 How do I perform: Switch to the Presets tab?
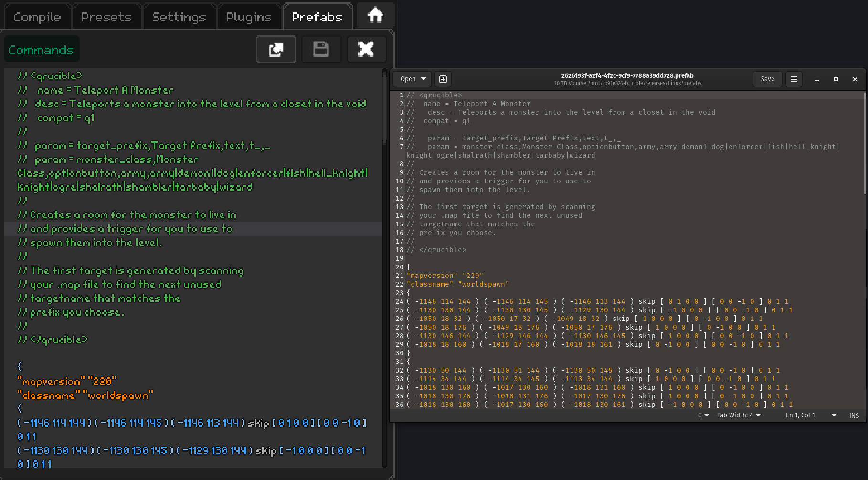[x=106, y=17]
